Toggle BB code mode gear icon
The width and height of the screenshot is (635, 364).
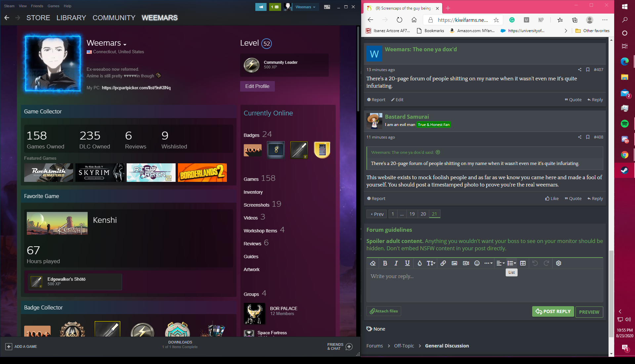(559, 263)
